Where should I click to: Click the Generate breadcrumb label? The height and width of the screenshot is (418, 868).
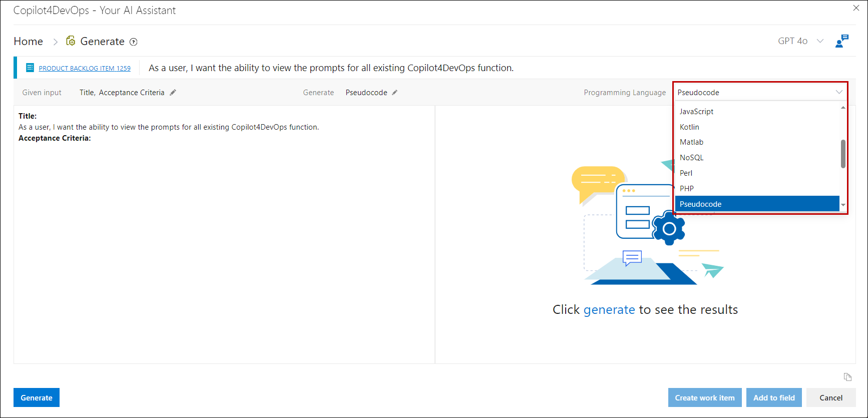click(103, 42)
